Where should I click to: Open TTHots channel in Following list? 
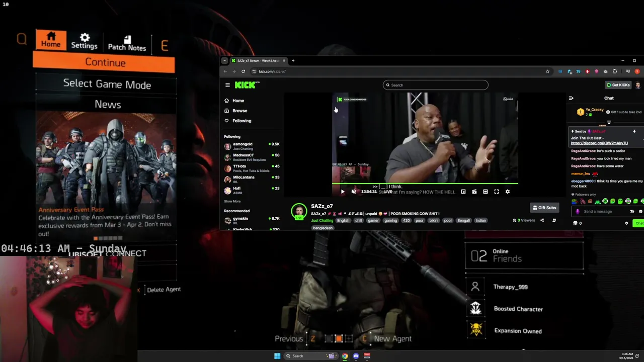coord(252,168)
